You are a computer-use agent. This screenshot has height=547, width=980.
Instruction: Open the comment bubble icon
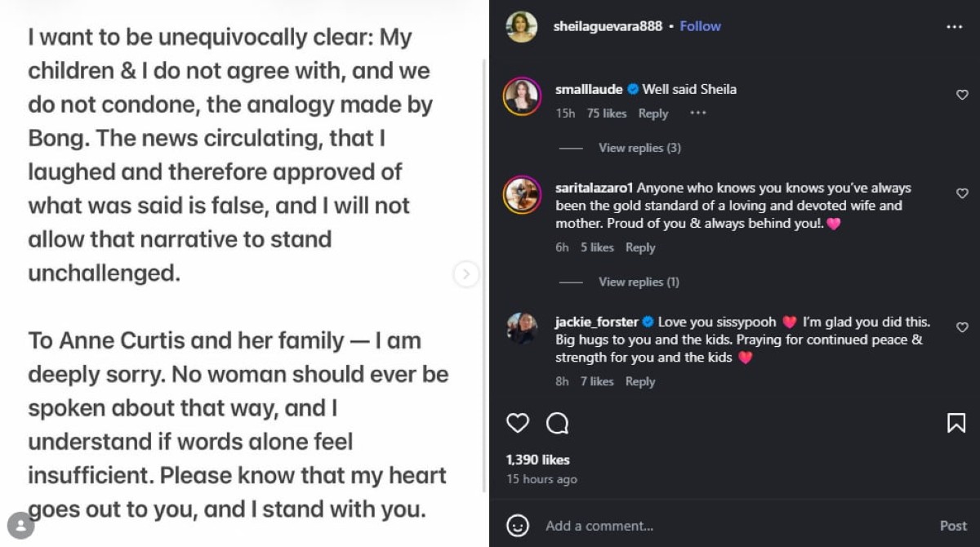(557, 423)
